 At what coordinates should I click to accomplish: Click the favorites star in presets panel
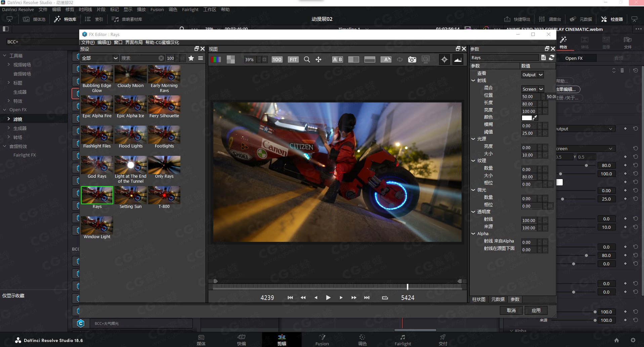click(x=191, y=58)
